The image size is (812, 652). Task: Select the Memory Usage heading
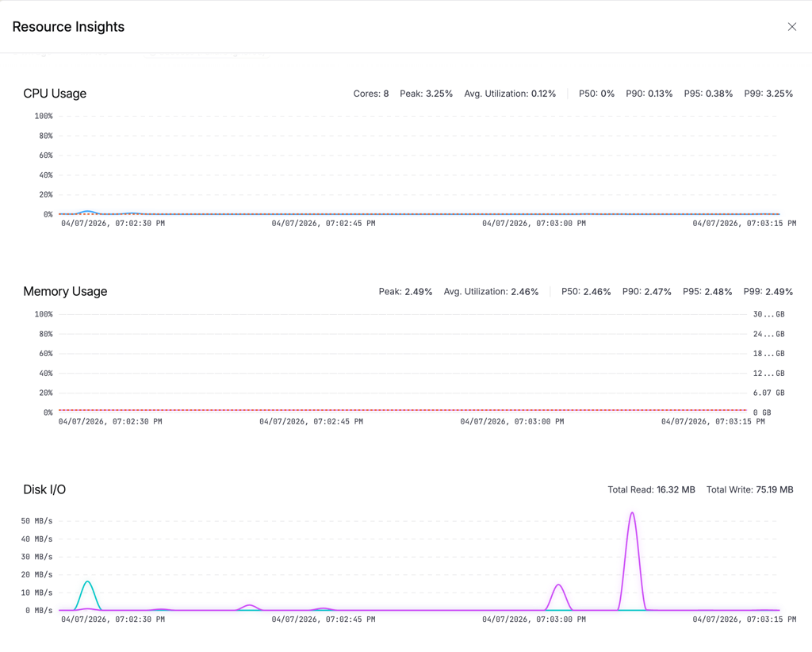coord(65,292)
